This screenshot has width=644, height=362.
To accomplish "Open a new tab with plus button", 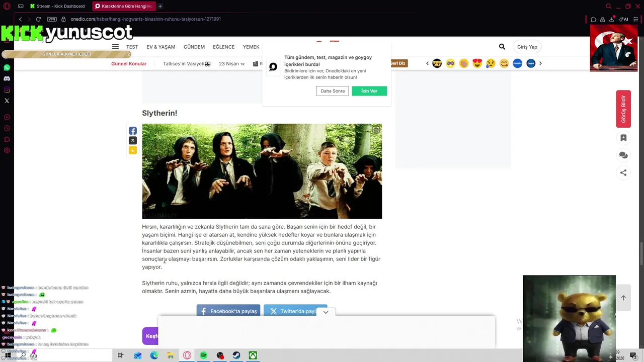I will pos(160,6).
